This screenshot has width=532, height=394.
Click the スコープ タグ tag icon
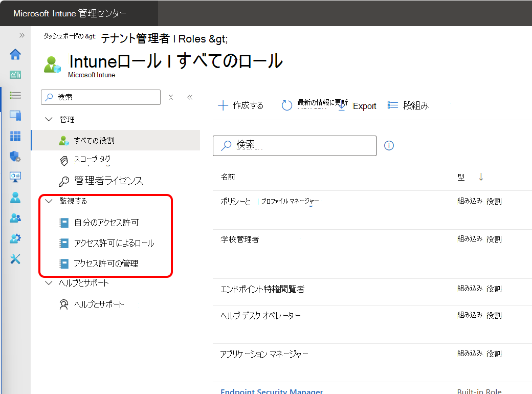click(64, 161)
